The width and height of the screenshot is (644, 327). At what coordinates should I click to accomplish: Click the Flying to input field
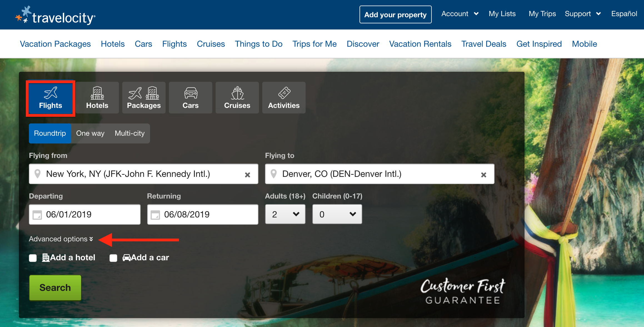tap(380, 174)
